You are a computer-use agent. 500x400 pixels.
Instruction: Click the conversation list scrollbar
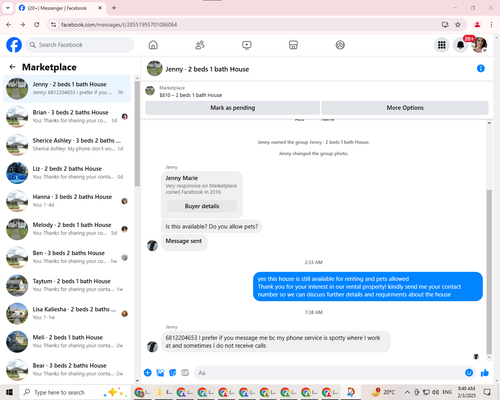pyautogui.click(x=137, y=133)
